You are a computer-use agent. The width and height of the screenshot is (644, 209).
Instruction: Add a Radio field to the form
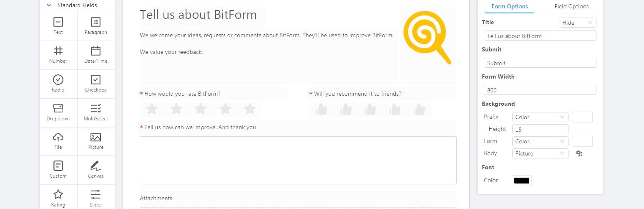(58, 84)
